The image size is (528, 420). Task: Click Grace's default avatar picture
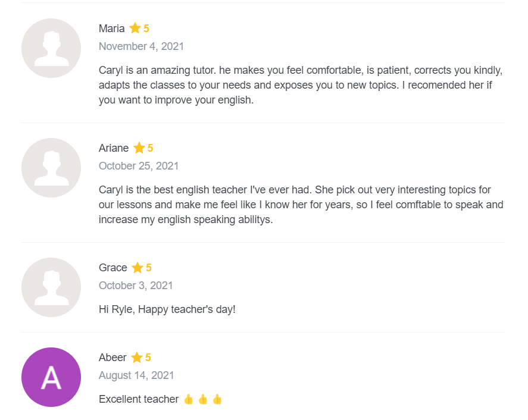pyautogui.click(x=51, y=287)
